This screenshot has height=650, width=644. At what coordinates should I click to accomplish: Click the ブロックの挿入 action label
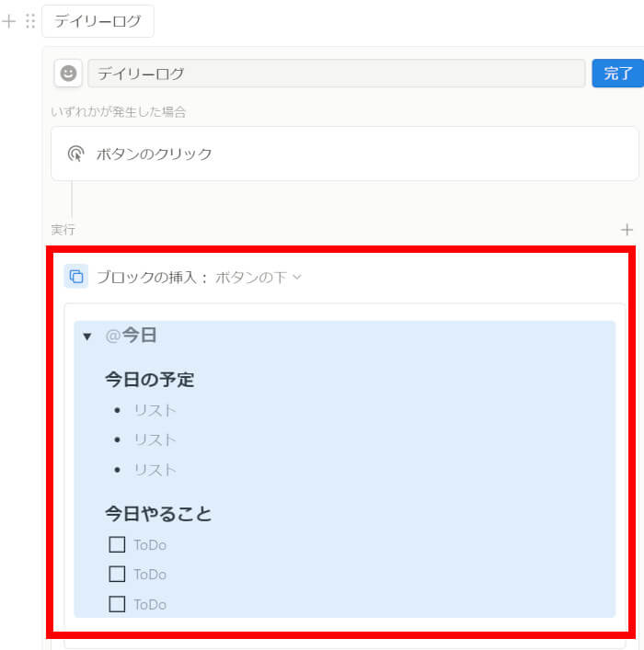(x=153, y=277)
